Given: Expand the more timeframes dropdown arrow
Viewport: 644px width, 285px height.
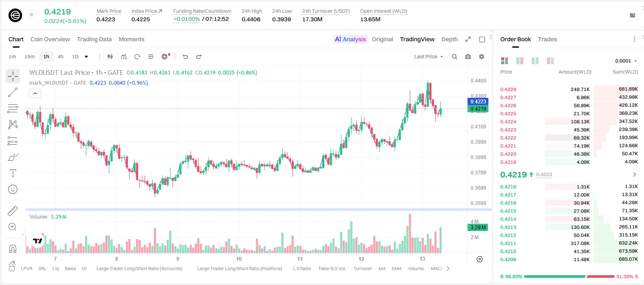Looking at the screenshot, I should 86,57.
